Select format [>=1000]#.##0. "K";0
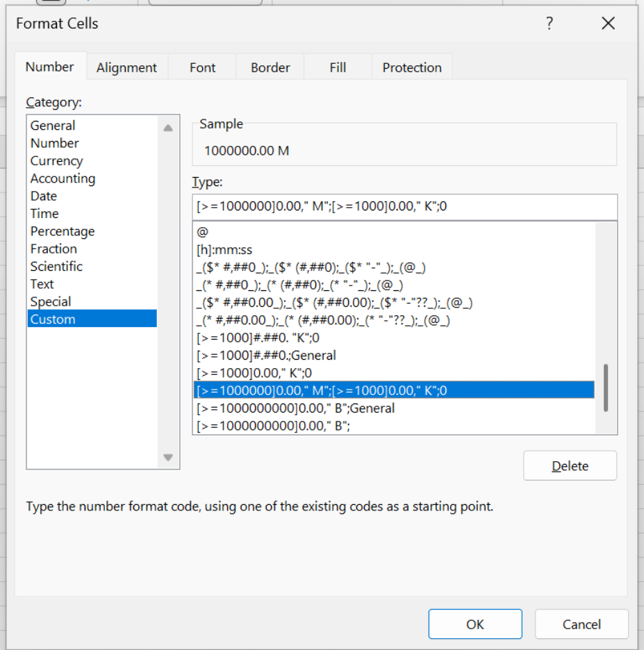The width and height of the screenshot is (644, 650). point(394,338)
